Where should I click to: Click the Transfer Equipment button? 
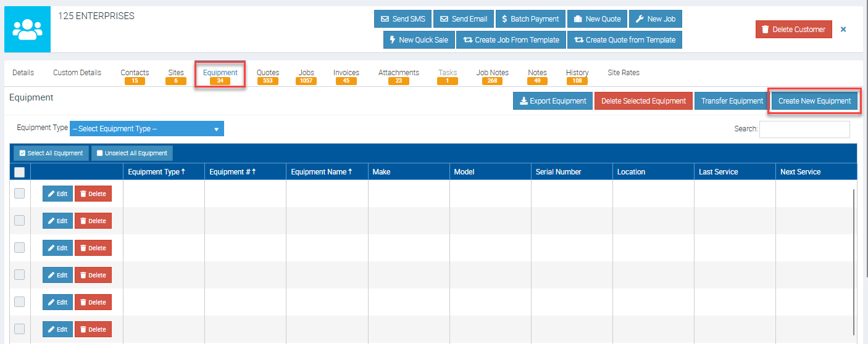tap(732, 101)
